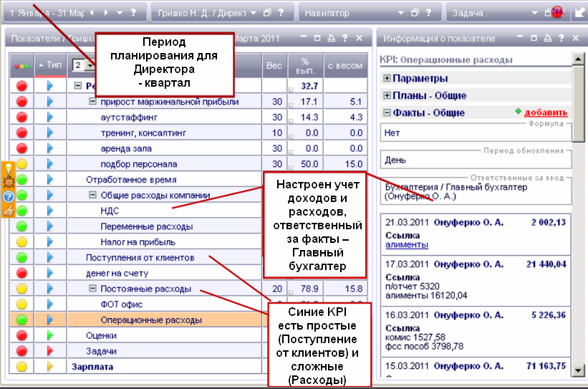Viewport: 588px width, 389px height.
Task: Open the алименты link
Action: tap(407, 244)
